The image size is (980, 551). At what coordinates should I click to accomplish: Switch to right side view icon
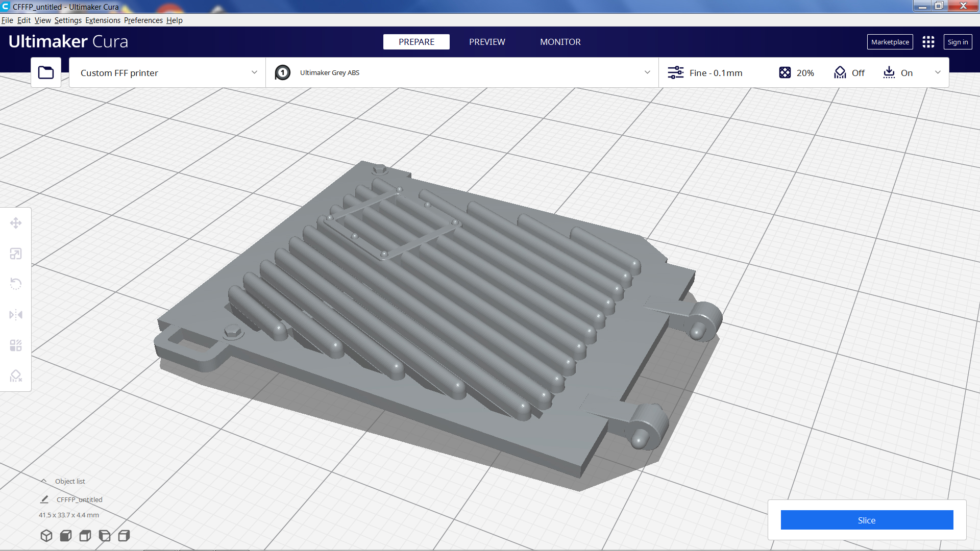click(124, 536)
